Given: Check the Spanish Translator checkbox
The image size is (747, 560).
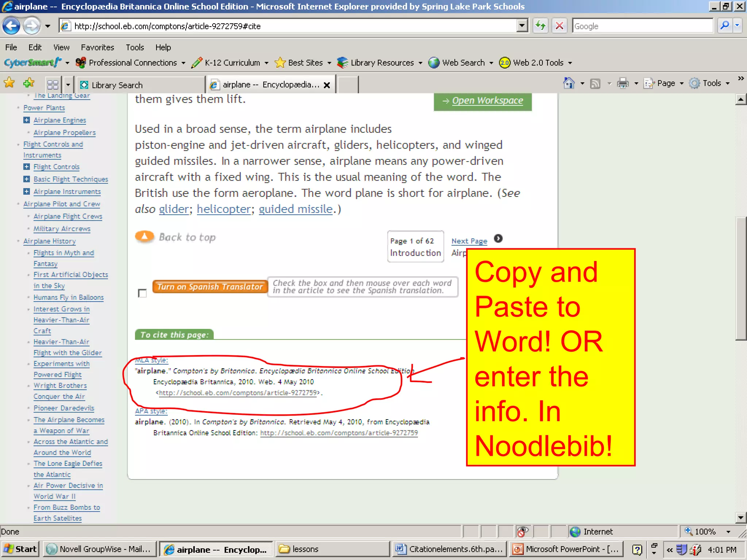Looking at the screenshot, I should 142,293.
